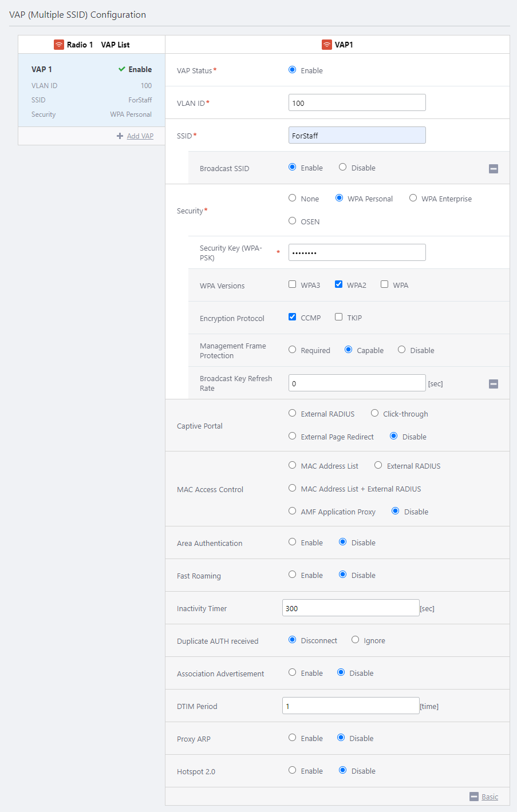This screenshot has height=812, width=517.
Task: Click the VAP1 header wifi icon
Action: [x=327, y=45]
